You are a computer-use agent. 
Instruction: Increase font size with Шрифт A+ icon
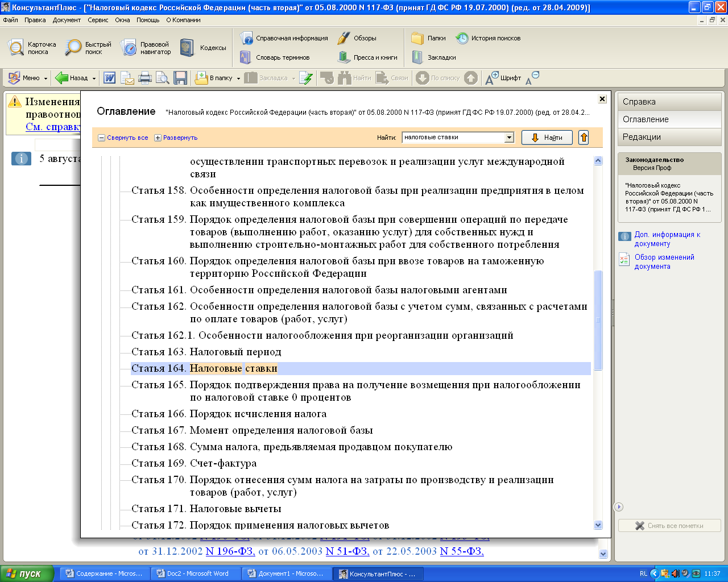tap(503, 78)
